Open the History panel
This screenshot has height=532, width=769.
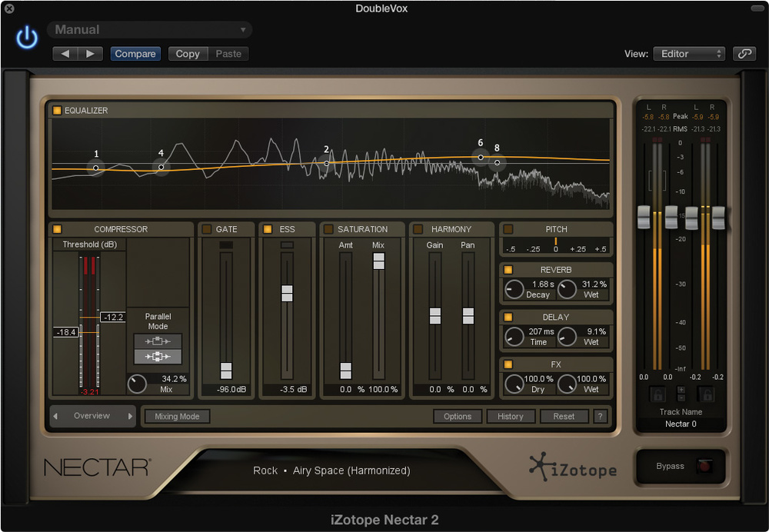click(x=511, y=416)
